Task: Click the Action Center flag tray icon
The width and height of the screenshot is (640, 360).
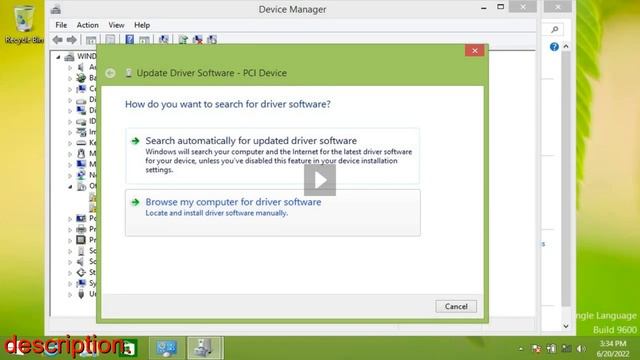Action: [x=536, y=349]
